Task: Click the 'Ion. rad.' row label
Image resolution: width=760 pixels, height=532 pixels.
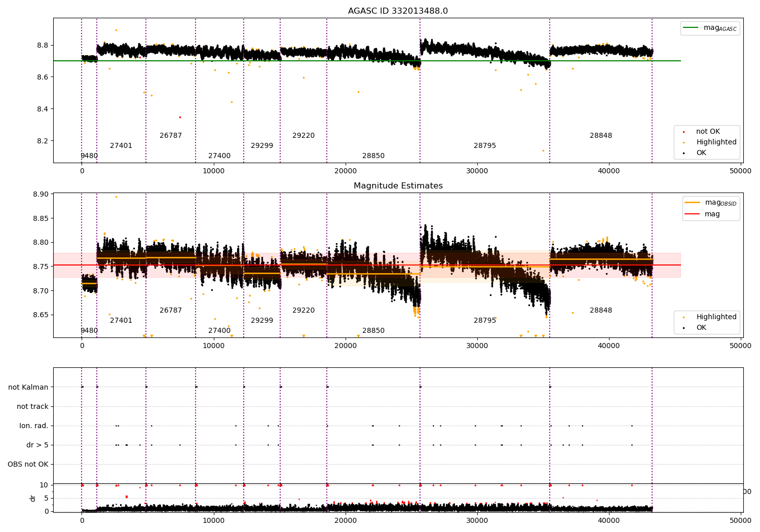Action: tap(34, 426)
